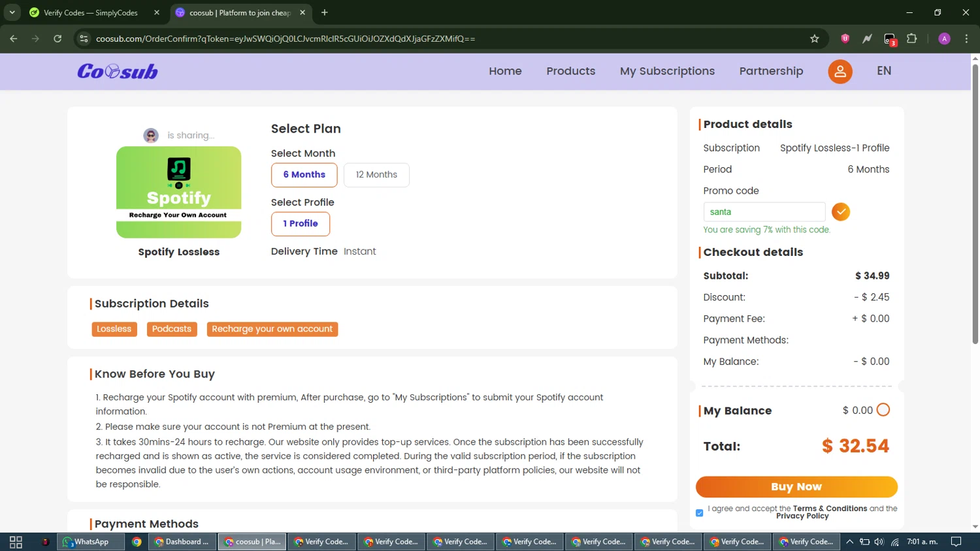Screen dimensions: 980x551
Task: Open the volume control in system tray
Action: 879,542
